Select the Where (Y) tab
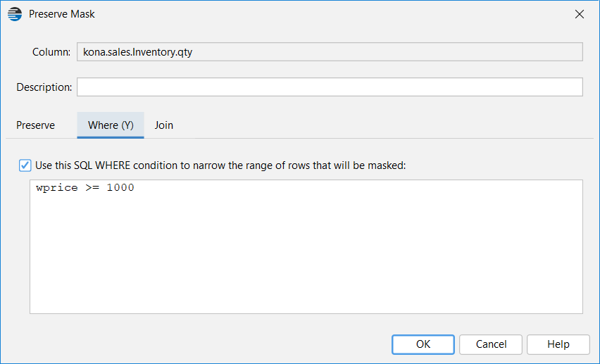Viewport: 600px width, 364px height. click(x=111, y=125)
